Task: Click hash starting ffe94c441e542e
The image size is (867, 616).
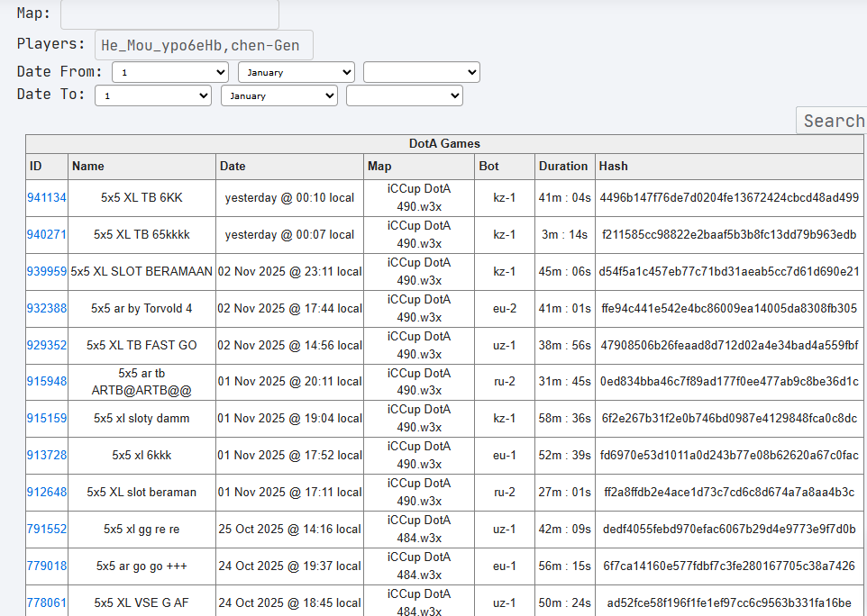Action: (x=729, y=308)
